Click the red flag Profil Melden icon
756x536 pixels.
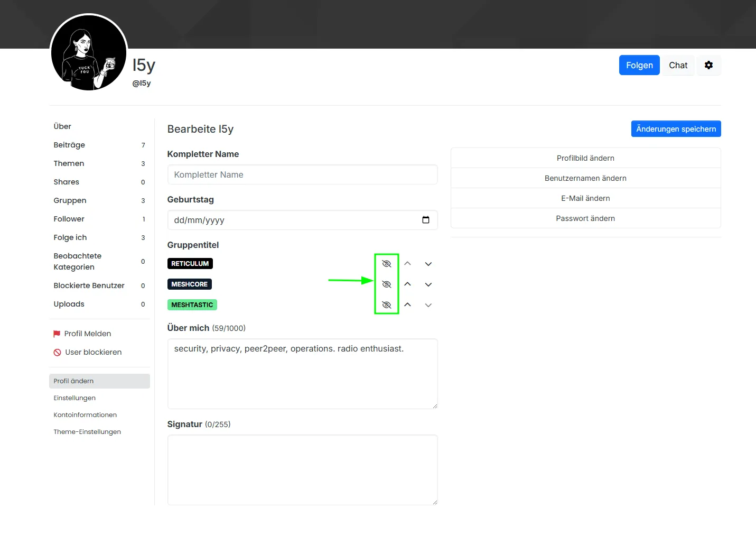tap(57, 334)
